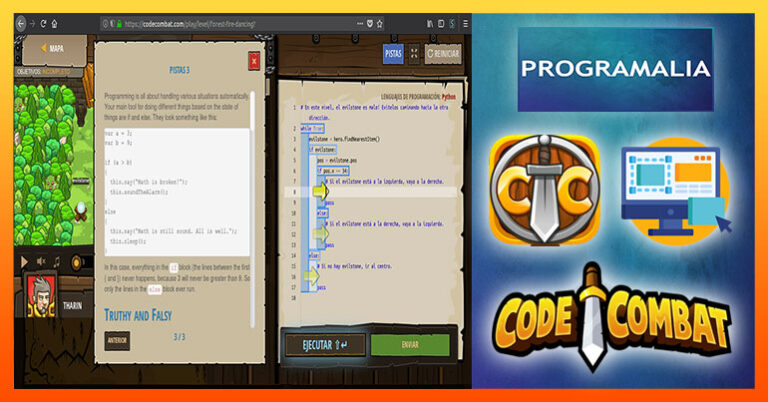Click the 'if evilstone:' code line

322,149
